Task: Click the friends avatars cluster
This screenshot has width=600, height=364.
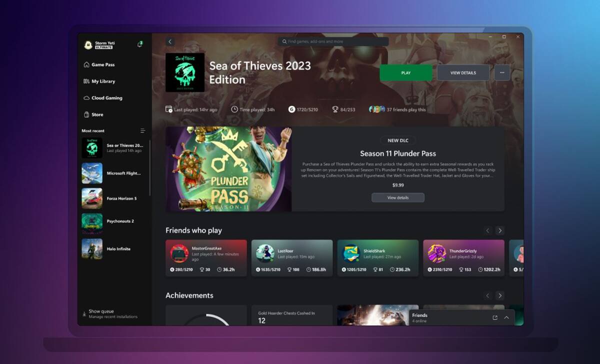Action: point(377,109)
